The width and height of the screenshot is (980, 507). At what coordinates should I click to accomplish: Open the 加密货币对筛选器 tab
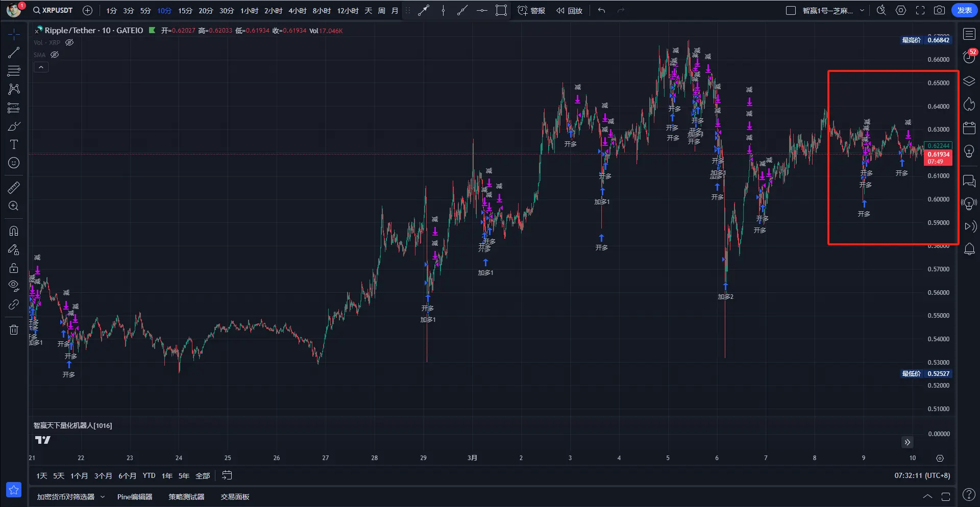[66, 497]
